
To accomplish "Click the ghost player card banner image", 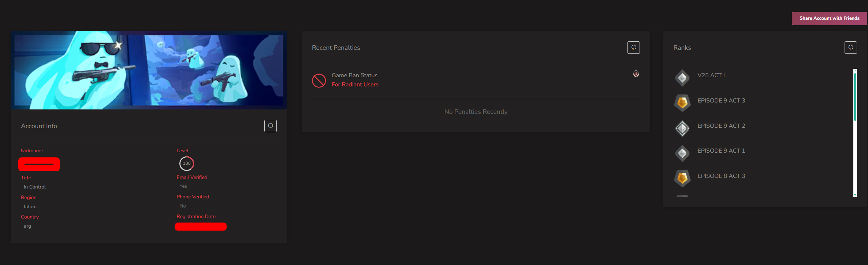I will click(x=149, y=70).
